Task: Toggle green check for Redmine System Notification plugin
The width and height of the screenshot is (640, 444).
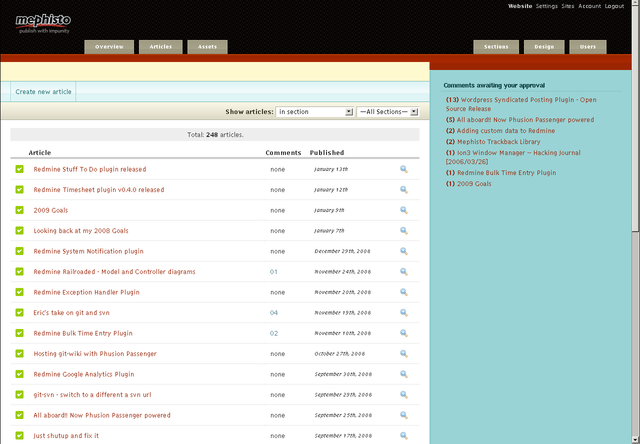Action: (x=20, y=251)
